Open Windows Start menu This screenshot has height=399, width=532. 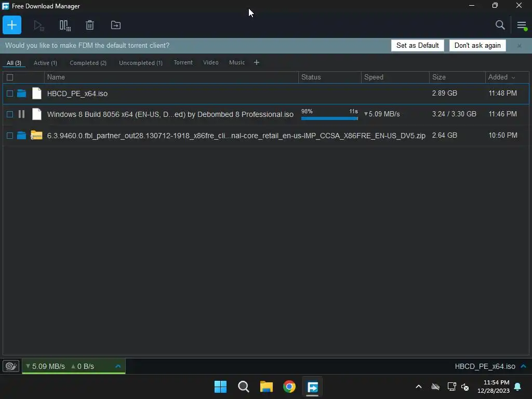tap(220, 387)
